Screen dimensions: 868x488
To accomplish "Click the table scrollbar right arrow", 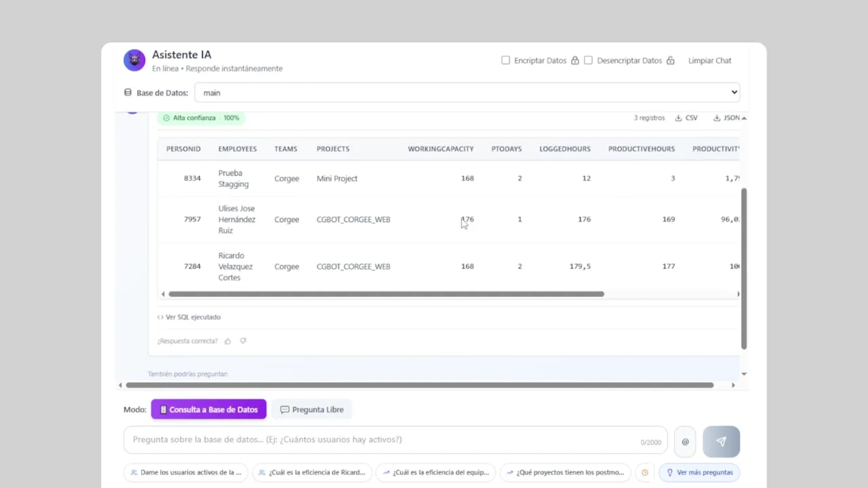I will 738,294.
